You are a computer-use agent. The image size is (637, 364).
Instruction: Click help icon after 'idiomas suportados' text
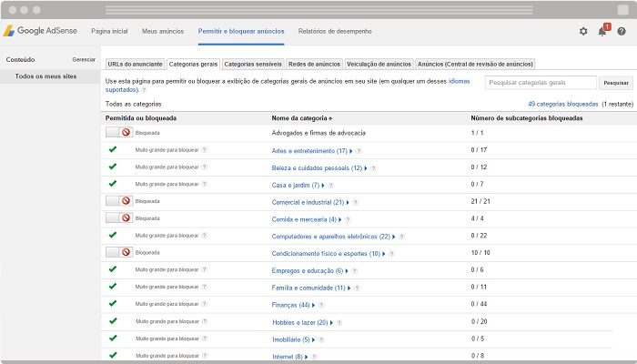click(x=144, y=90)
